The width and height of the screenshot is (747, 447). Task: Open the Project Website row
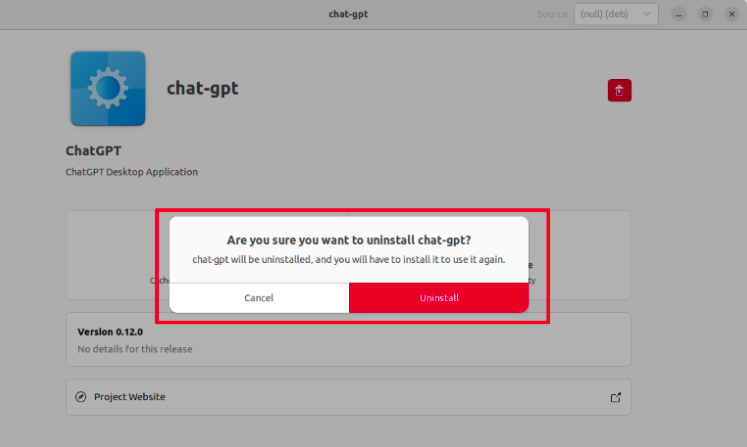pos(348,397)
